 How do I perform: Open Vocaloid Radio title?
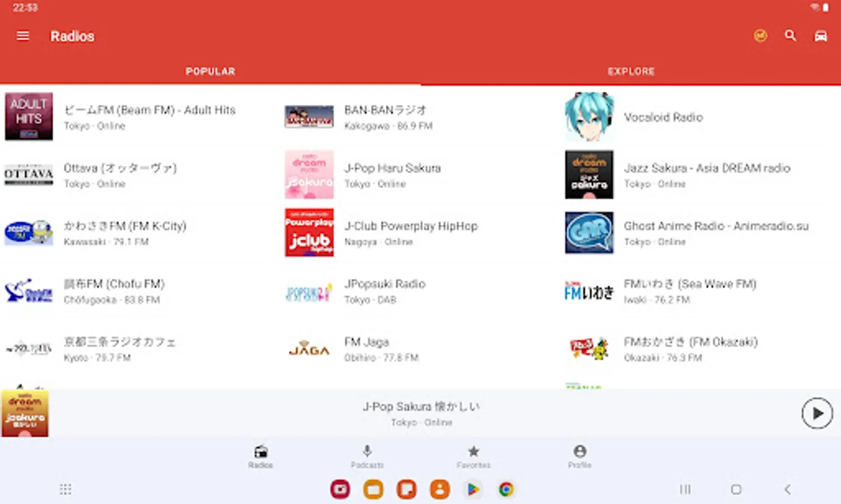coord(663,117)
